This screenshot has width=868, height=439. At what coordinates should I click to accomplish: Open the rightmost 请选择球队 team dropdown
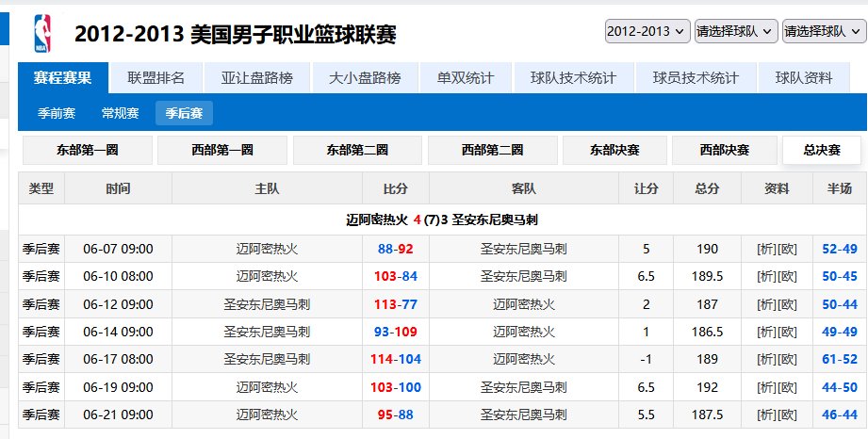[824, 31]
